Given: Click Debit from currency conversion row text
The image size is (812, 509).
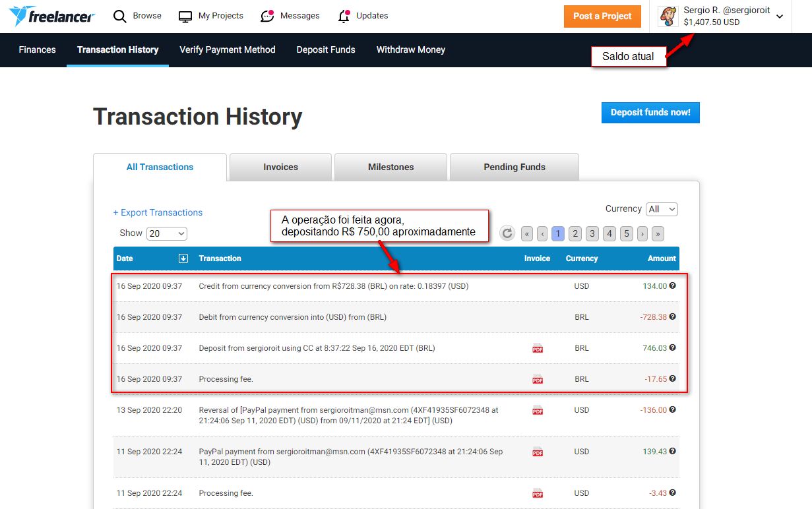Looking at the screenshot, I should point(292,317).
